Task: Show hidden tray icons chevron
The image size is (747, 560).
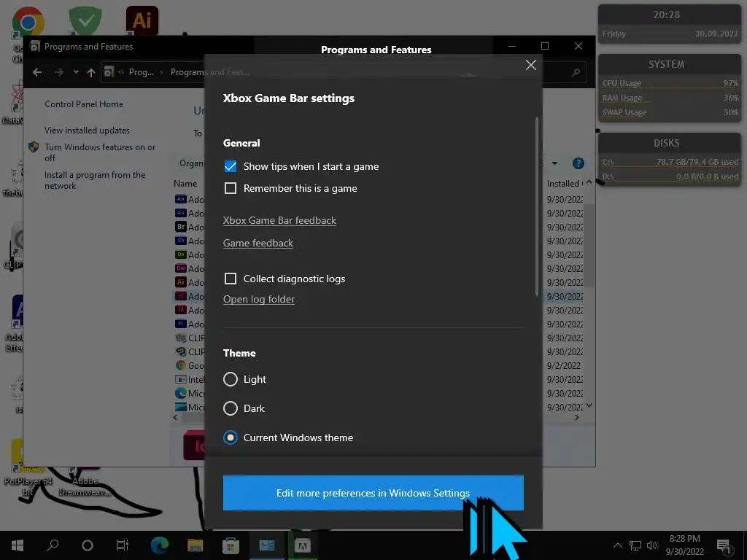Action: [617, 545]
